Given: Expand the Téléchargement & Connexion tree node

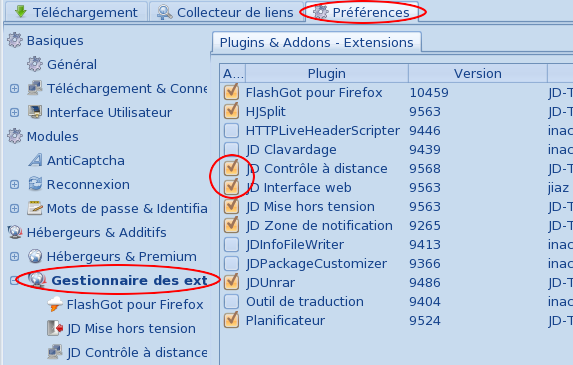Looking at the screenshot, I should tap(14, 88).
